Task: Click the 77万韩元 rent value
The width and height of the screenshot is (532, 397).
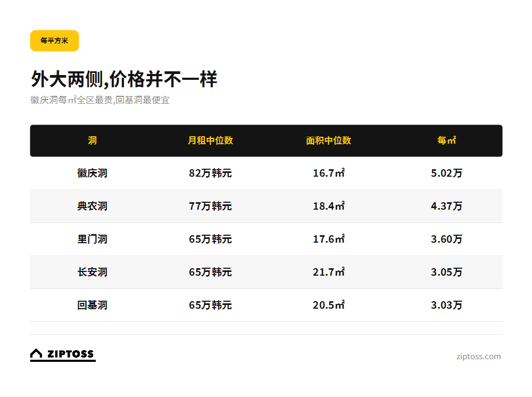Action: 210,206
